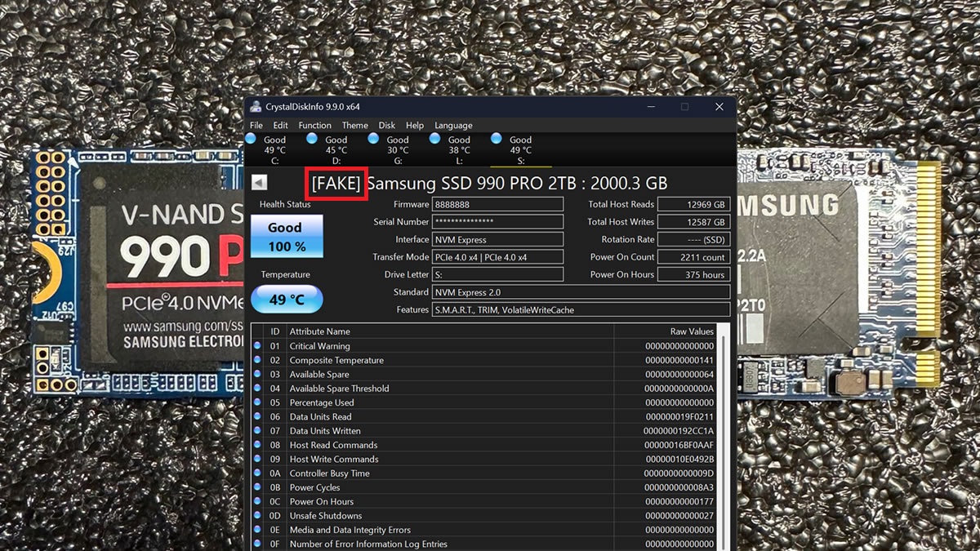
Task: Click the Samsung SSD 990 PRO 2TB disk title
Action: [x=517, y=184]
